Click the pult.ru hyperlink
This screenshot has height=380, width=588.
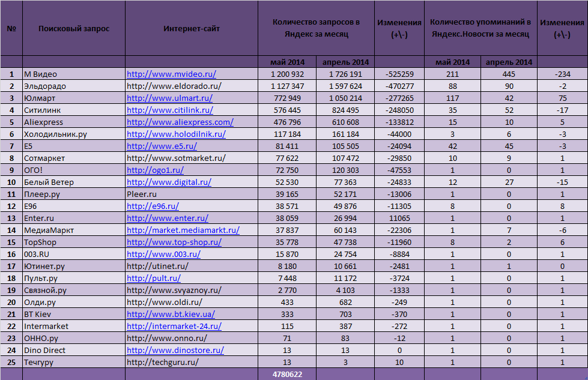(154, 278)
